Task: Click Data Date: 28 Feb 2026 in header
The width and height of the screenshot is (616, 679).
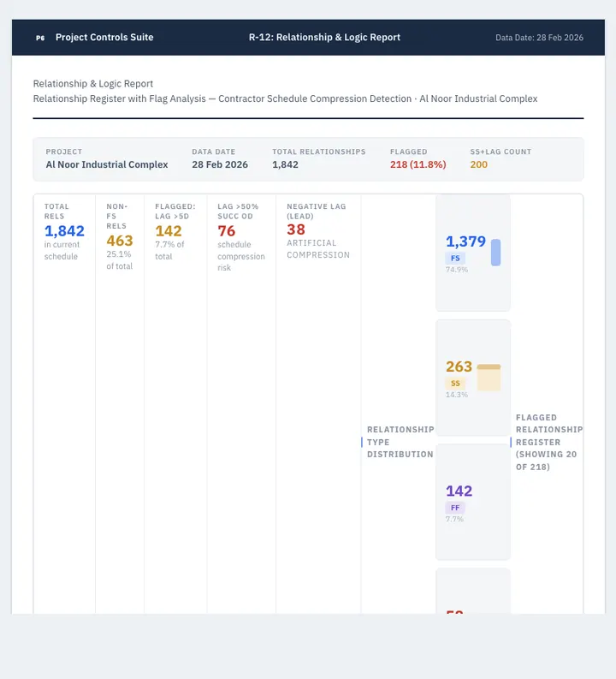Action: 539,38
